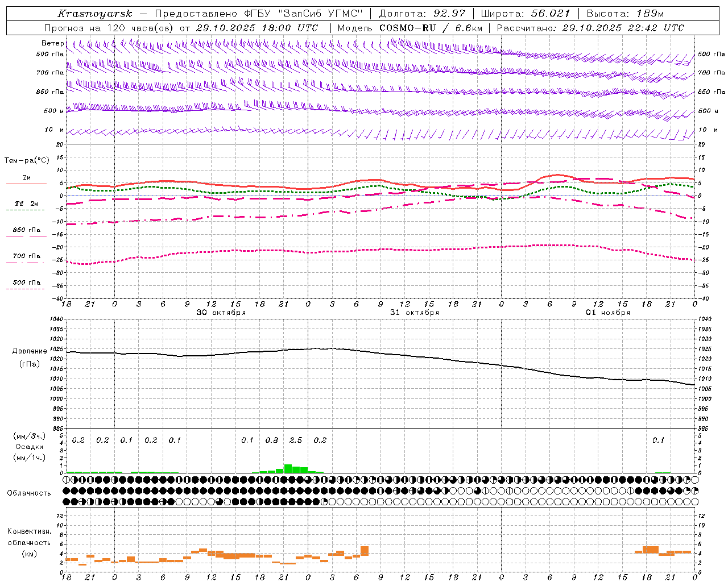
Task: Click the 30 октября date label
Action: point(221,313)
